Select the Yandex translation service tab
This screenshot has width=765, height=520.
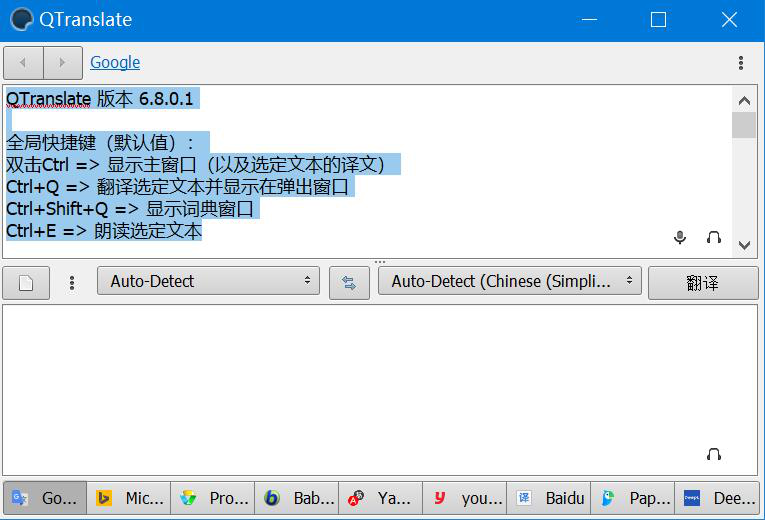coord(381,498)
